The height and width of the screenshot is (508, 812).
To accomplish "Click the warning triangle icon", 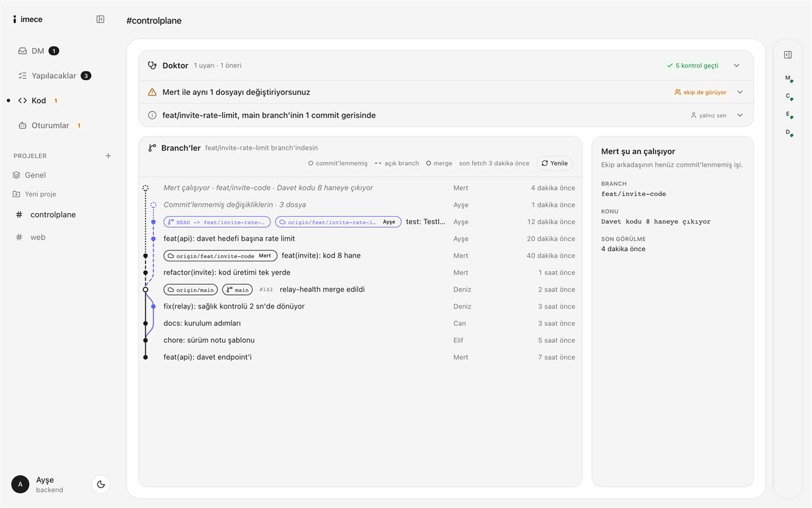I will pyautogui.click(x=152, y=92).
